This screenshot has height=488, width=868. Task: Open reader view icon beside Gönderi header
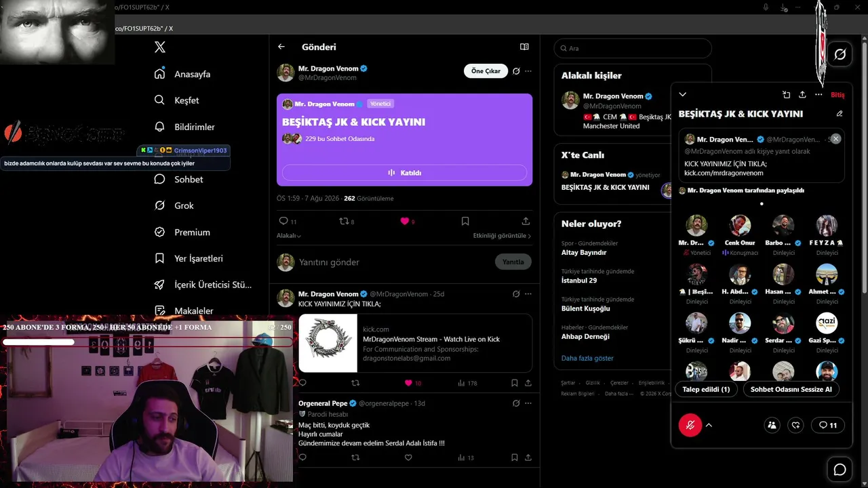click(x=524, y=47)
